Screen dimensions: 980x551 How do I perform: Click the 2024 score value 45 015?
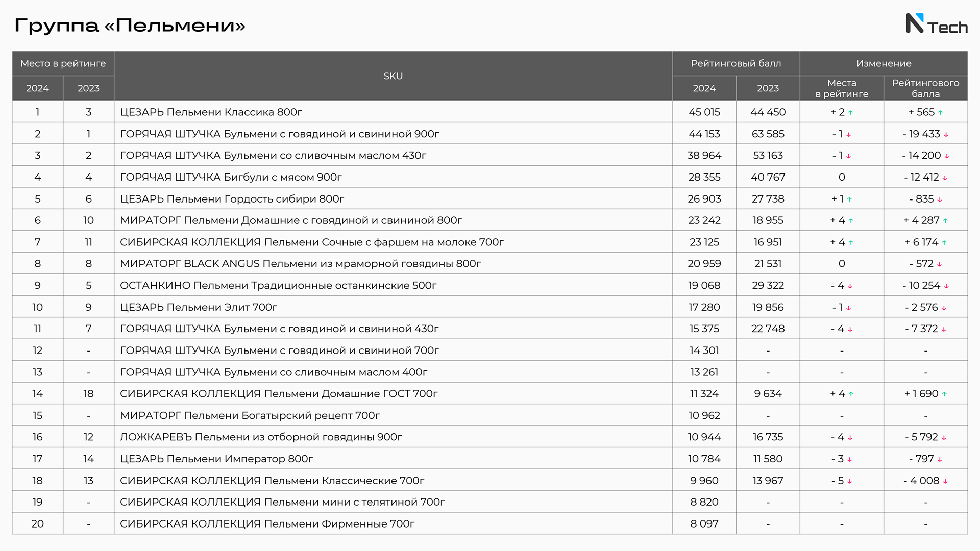coord(704,112)
